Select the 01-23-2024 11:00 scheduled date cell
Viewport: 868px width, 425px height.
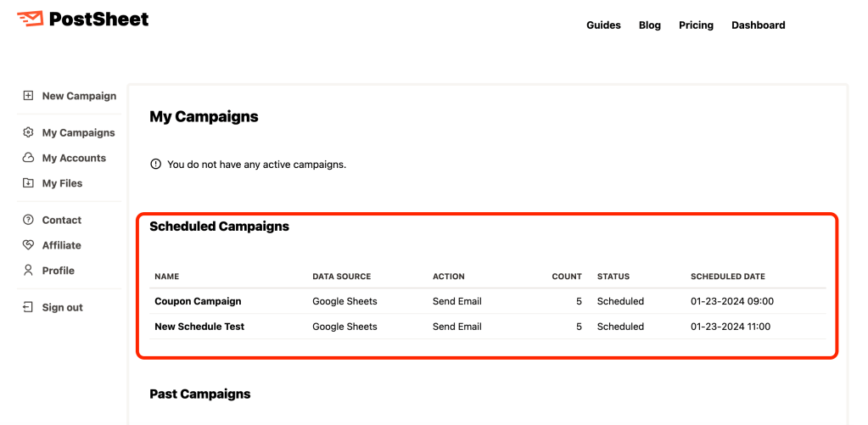[x=730, y=327]
